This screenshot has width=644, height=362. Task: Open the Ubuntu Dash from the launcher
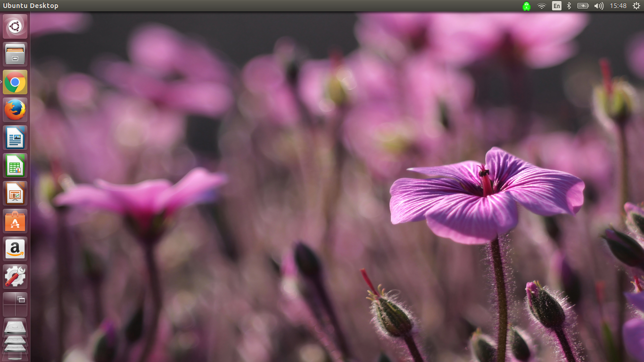(x=15, y=26)
